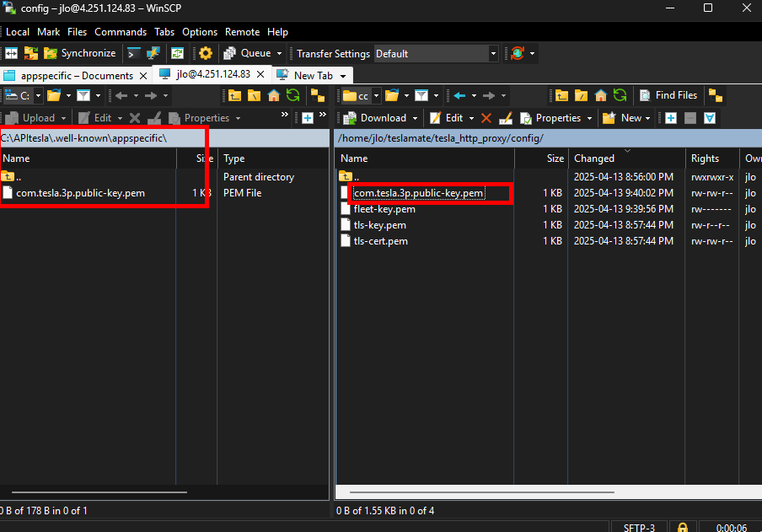Screen dimensions: 762x532
Task: Select the jlo@4.251.124.83 session tab
Action: [x=213, y=74]
